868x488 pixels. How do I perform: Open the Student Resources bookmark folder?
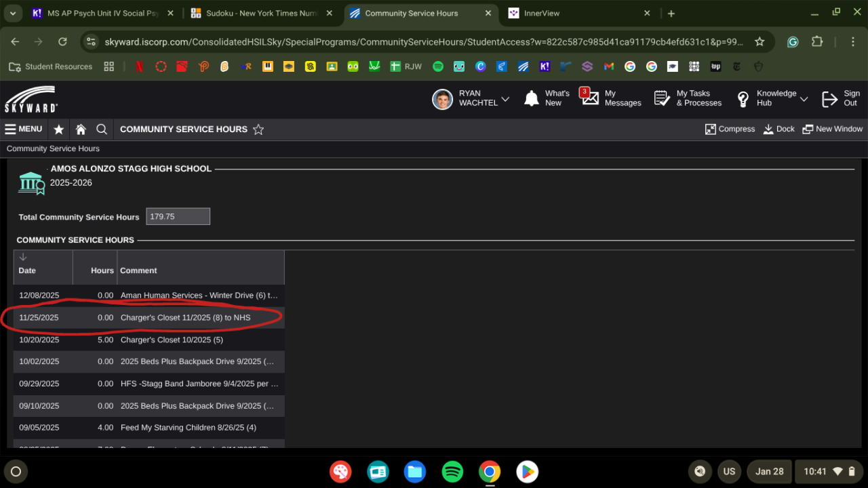coord(51,66)
